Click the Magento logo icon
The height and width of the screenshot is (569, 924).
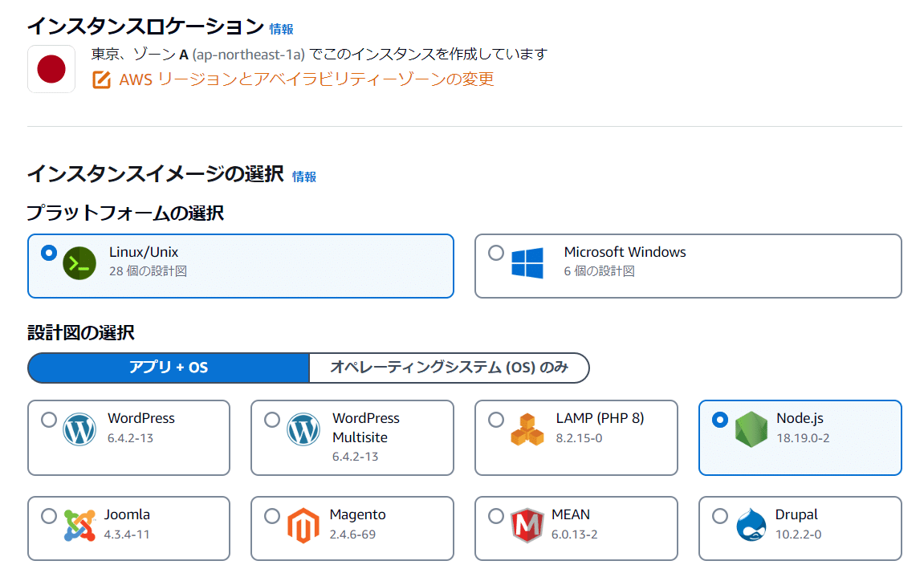point(303,526)
